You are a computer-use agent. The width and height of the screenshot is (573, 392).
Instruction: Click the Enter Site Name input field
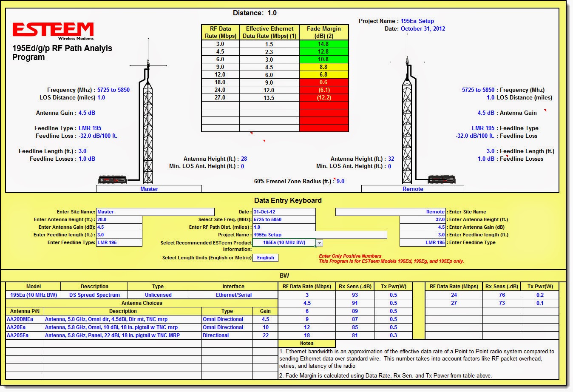[x=156, y=211]
